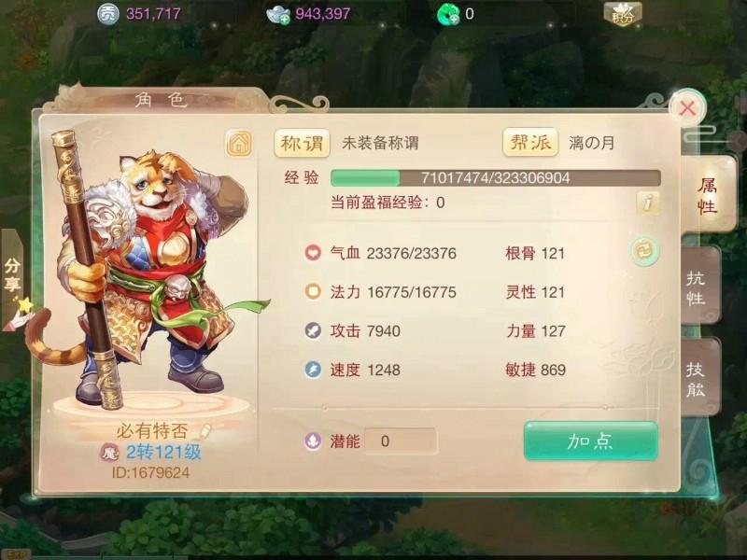Switch to the 技能 tab

click(698, 379)
